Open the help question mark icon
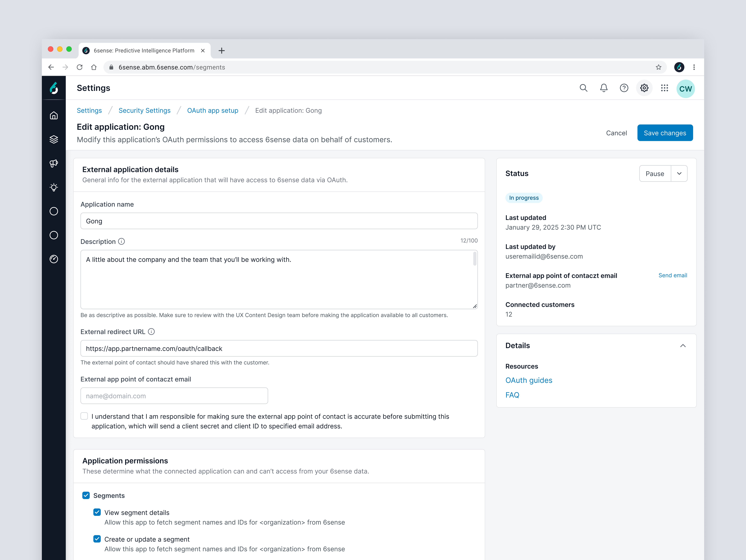This screenshot has height=560, width=746. click(x=624, y=88)
